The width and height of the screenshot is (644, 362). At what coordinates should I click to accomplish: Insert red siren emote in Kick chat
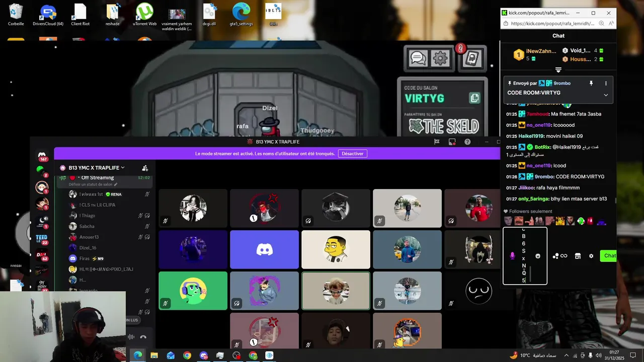click(x=590, y=221)
